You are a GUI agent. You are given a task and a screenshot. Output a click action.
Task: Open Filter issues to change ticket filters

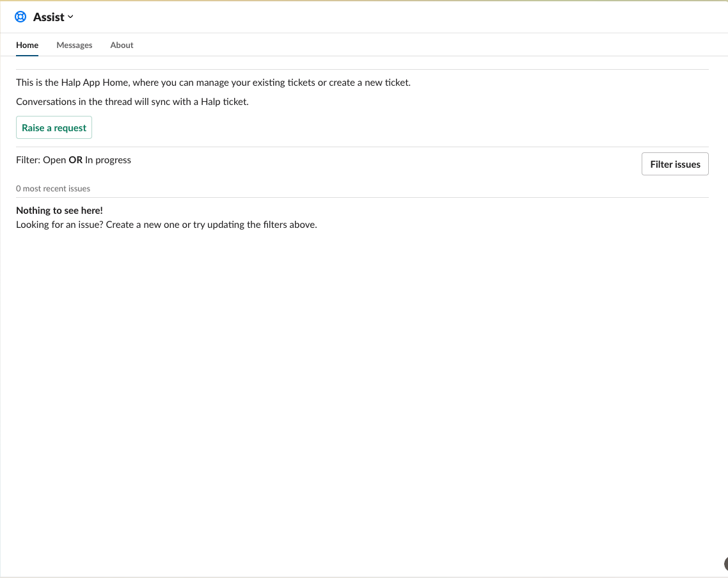tap(675, 164)
